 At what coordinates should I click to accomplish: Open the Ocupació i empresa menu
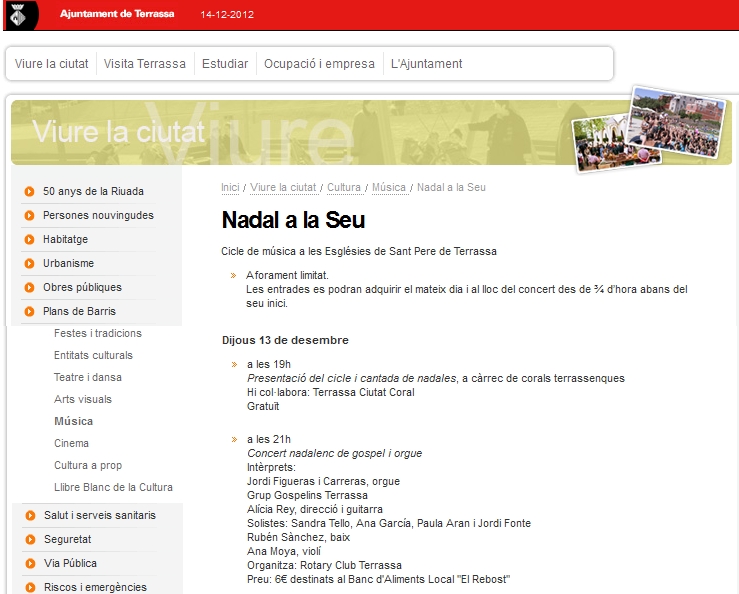[319, 64]
